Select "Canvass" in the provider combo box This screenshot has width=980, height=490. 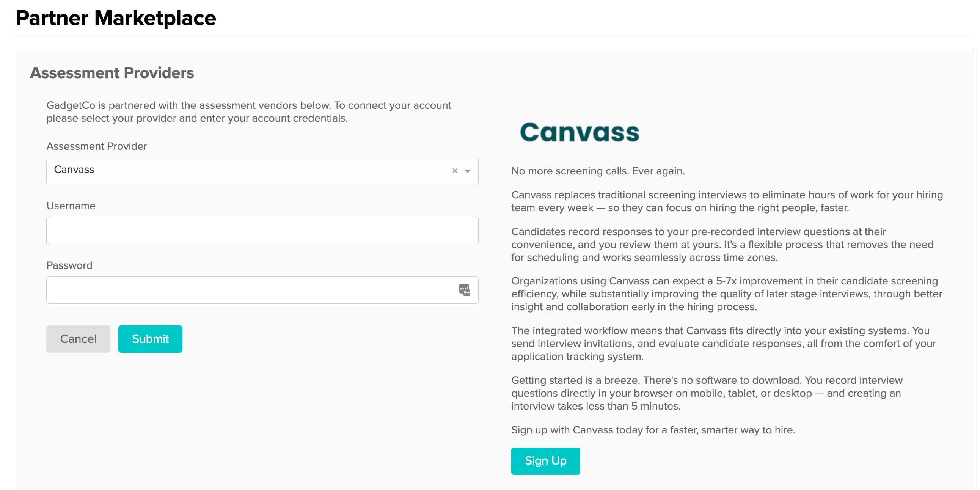(228, 170)
